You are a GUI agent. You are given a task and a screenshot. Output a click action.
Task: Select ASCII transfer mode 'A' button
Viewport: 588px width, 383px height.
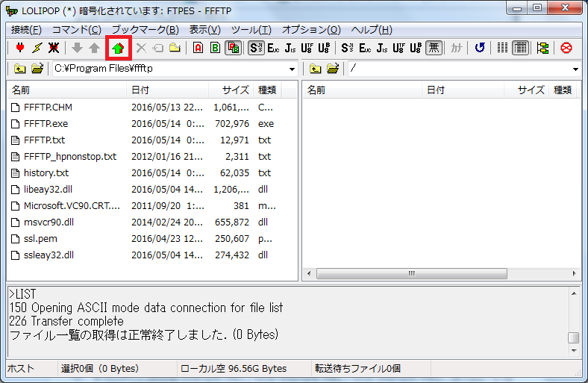pyautogui.click(x=198, y=49)
